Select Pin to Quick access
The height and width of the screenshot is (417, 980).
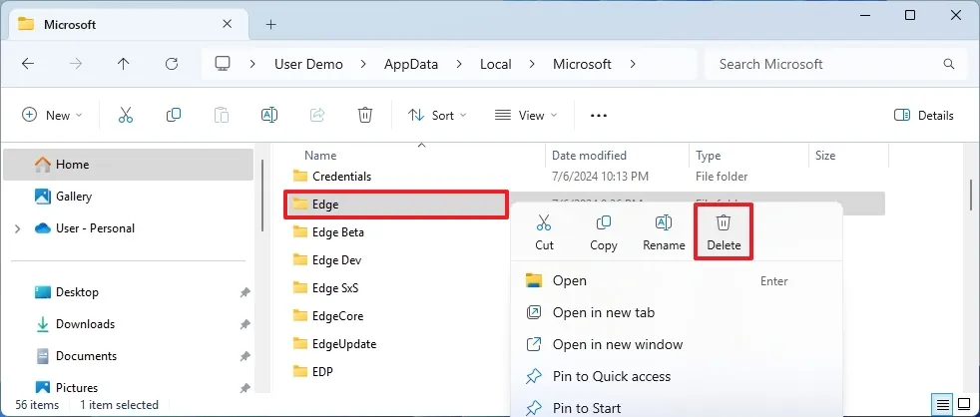tap(611, 376)
